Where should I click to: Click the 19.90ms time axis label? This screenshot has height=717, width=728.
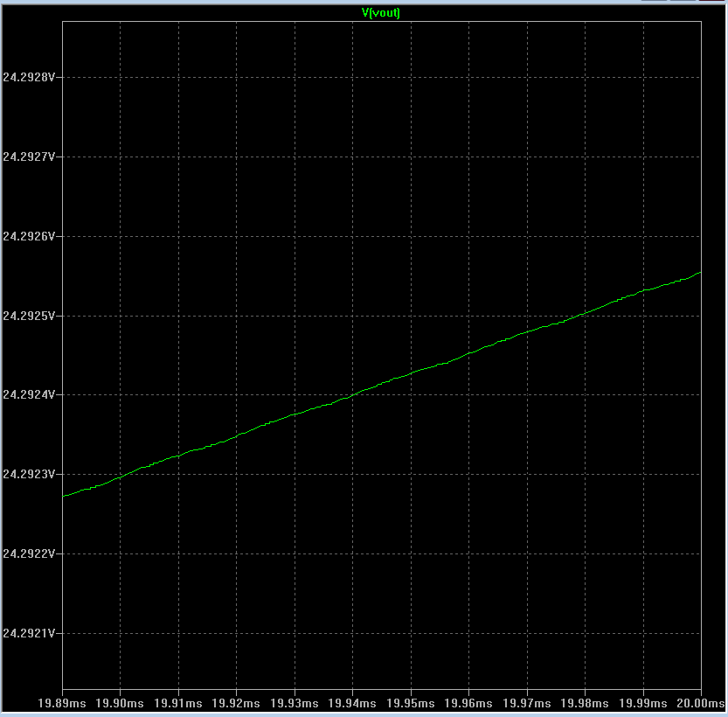[120, 704]
